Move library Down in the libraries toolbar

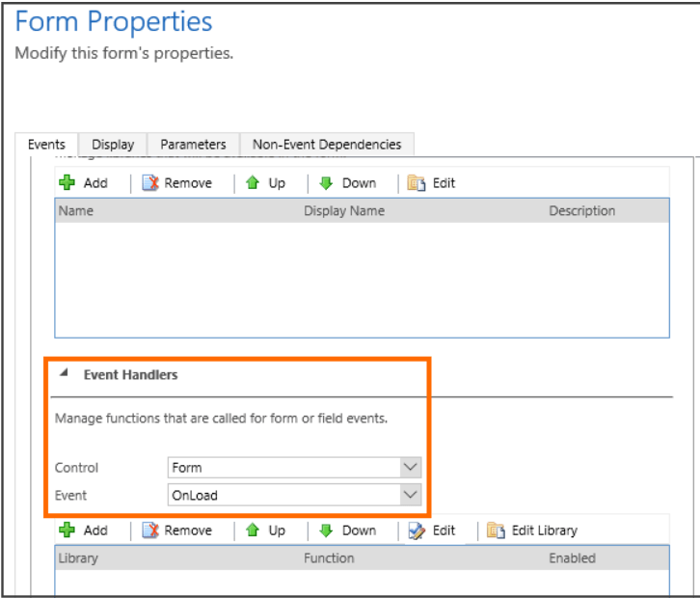point(347,183)
